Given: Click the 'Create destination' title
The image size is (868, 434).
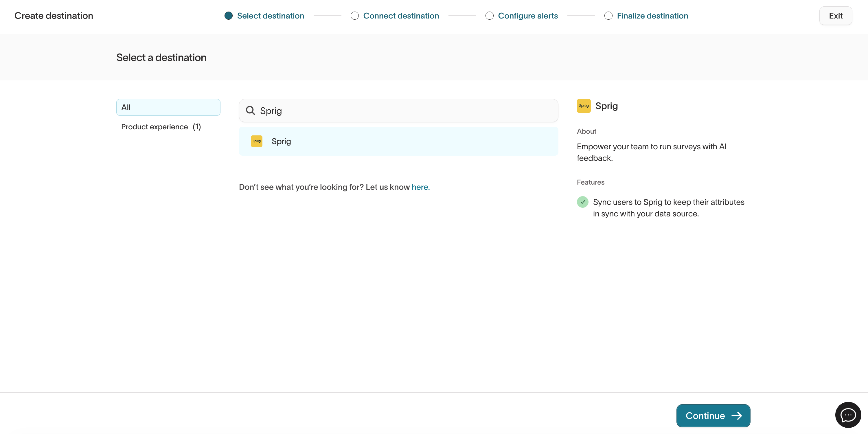Looking at the screenshot, I should (x=54, y=16).
